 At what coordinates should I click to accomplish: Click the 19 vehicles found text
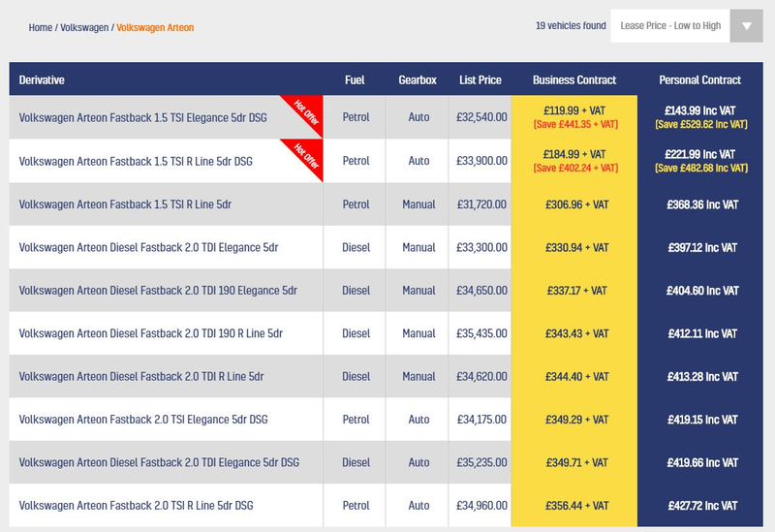coord(571,26)
